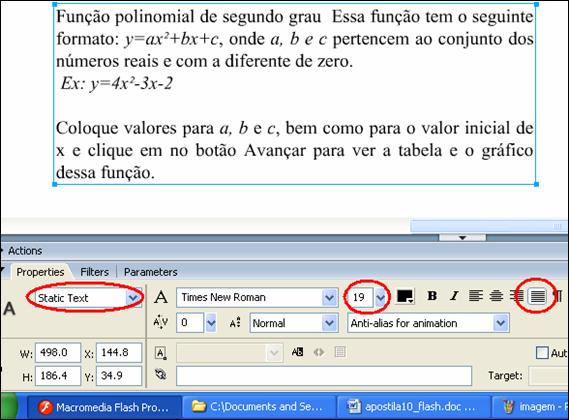The image size is (569, 420).
Task: Open text fill color swatch
Action: pos(405,297)
